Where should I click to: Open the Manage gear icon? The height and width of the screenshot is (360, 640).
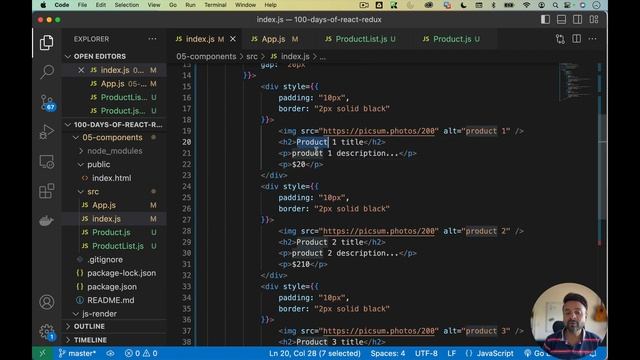pyautogui.click(x=47, y=331)
